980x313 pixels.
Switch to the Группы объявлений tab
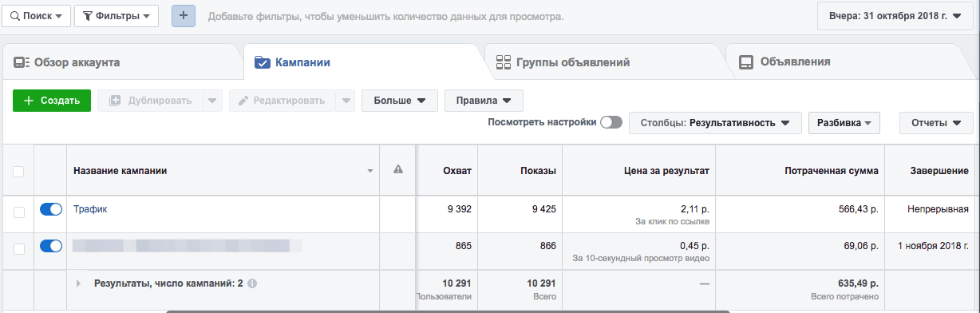pyautogui.click(x=604, y=62)
